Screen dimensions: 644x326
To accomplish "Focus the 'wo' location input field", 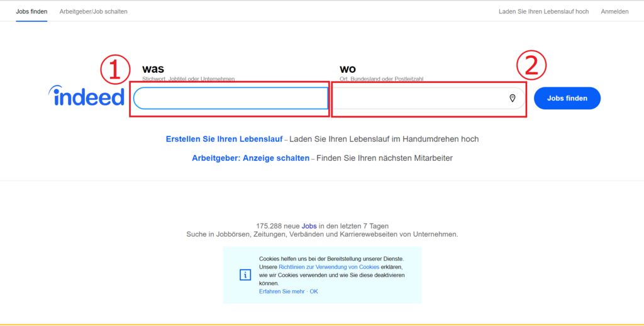I will tap(429, 99).
